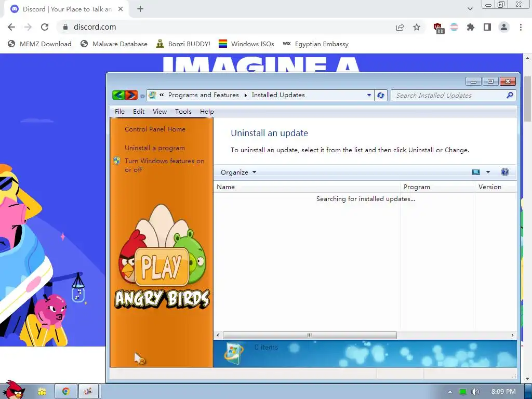Image resolution: width=532 pixels, height=399 pixels.
Task: Show hidden tray icons arrow
Action: (450, 392)
